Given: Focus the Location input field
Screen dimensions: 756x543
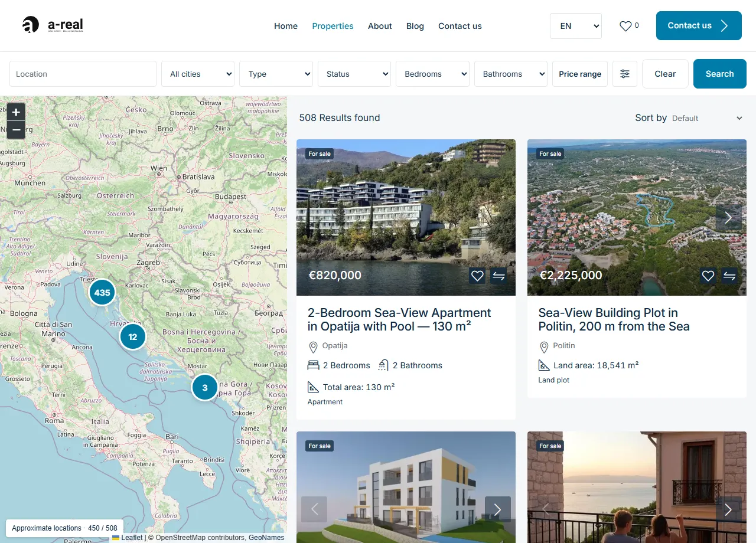Looking at the screenshot, I should pyautogui.click(x=83, y=74).
